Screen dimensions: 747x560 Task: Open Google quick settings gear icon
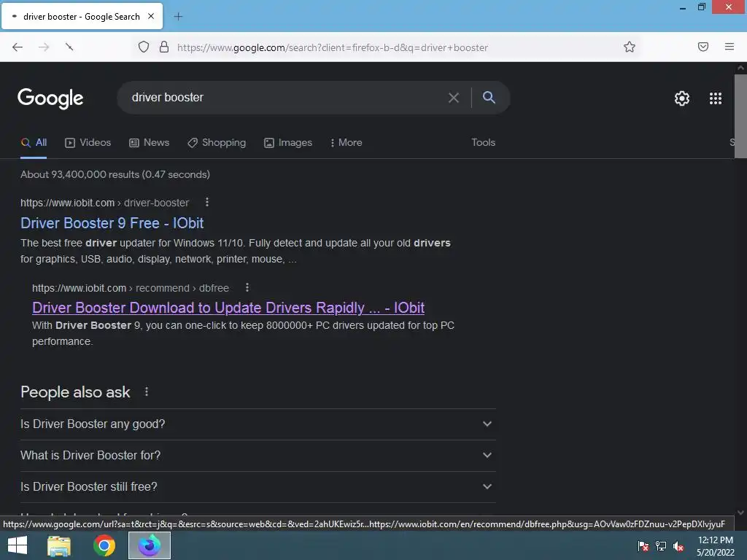pyautogui.click(x=682, y=98)
